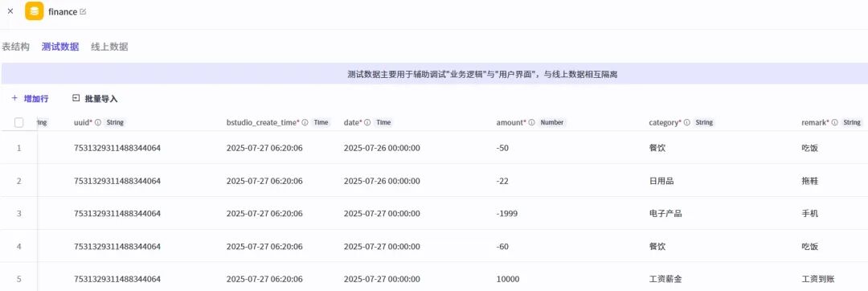
Task: Click the date column header
Action: (353, 123)
